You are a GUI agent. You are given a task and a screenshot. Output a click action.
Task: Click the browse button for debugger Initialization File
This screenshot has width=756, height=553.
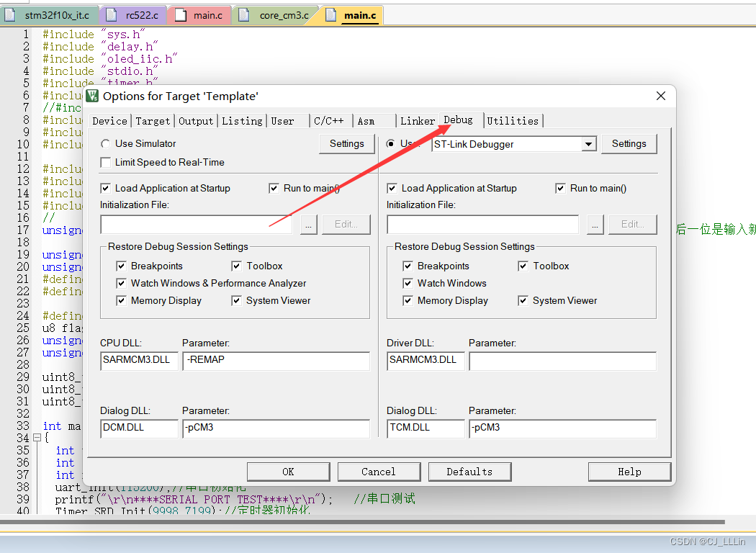[595, 224]
